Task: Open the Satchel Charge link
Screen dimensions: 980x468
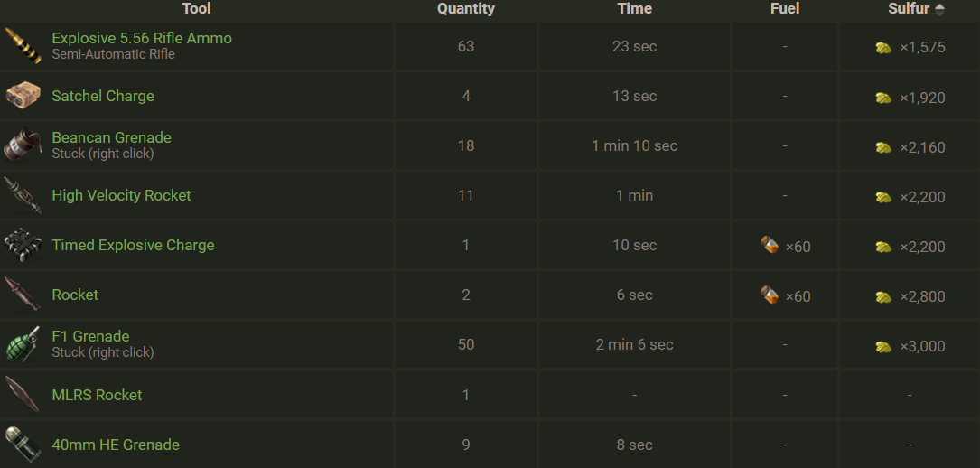Action: [x=103, y=96]
